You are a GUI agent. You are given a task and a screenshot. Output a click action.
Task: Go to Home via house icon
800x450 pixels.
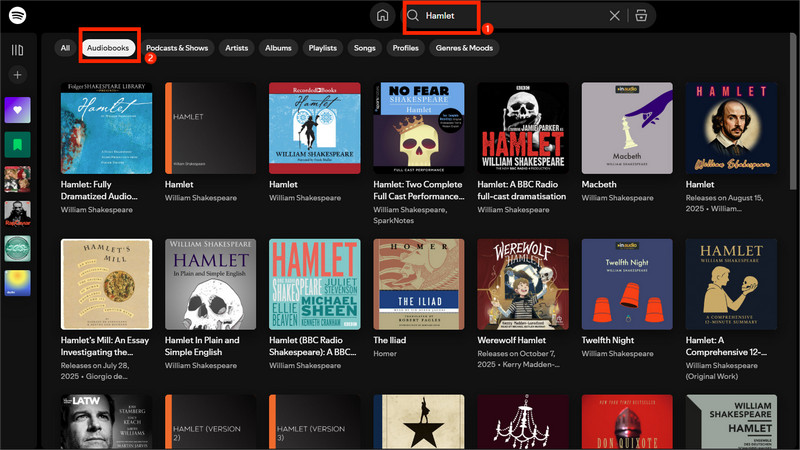click(x=382, y=16)
